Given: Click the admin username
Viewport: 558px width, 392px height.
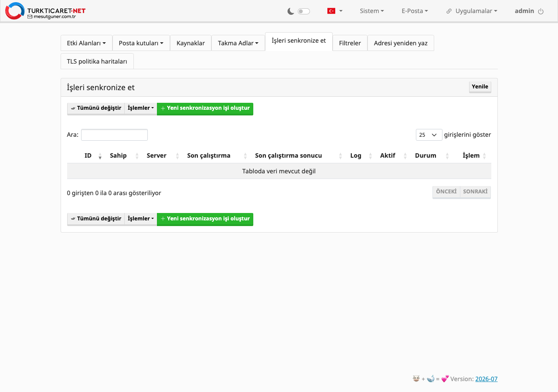Looking at the screenshot, I should pos(524,11).
